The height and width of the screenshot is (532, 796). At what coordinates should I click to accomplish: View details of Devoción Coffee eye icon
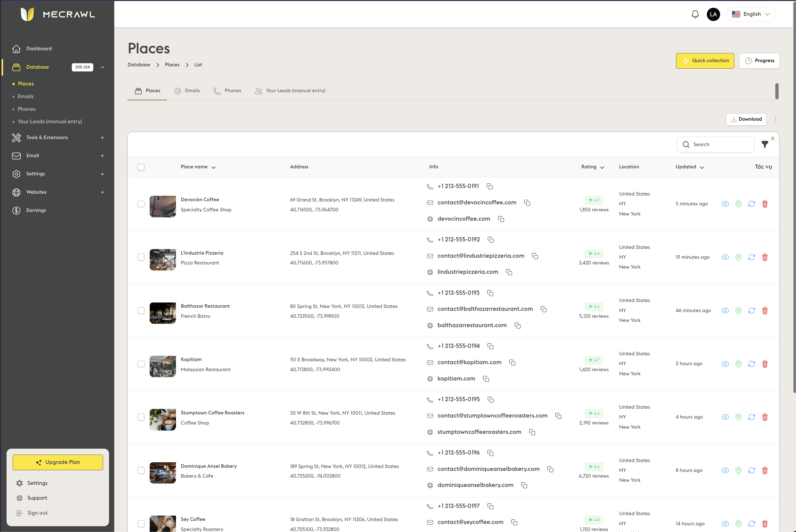click(x=725, y=204)
